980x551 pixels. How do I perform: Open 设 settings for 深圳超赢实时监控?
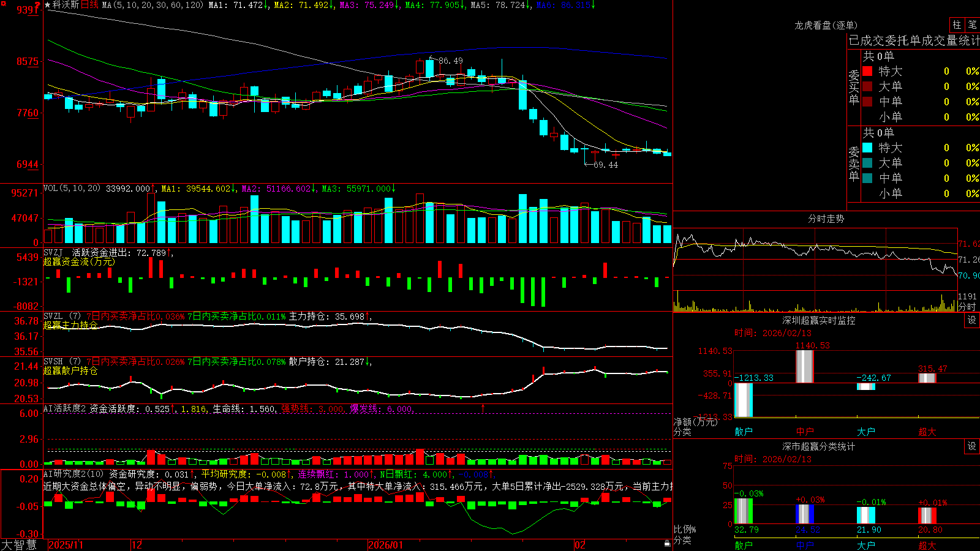tap(972, 320)
